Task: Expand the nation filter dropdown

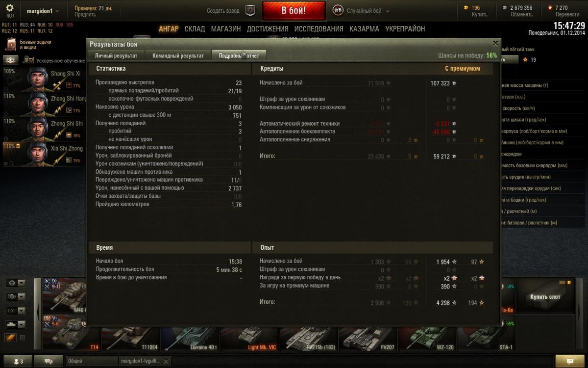Action: pyautogui.click(x=15, y=283)
